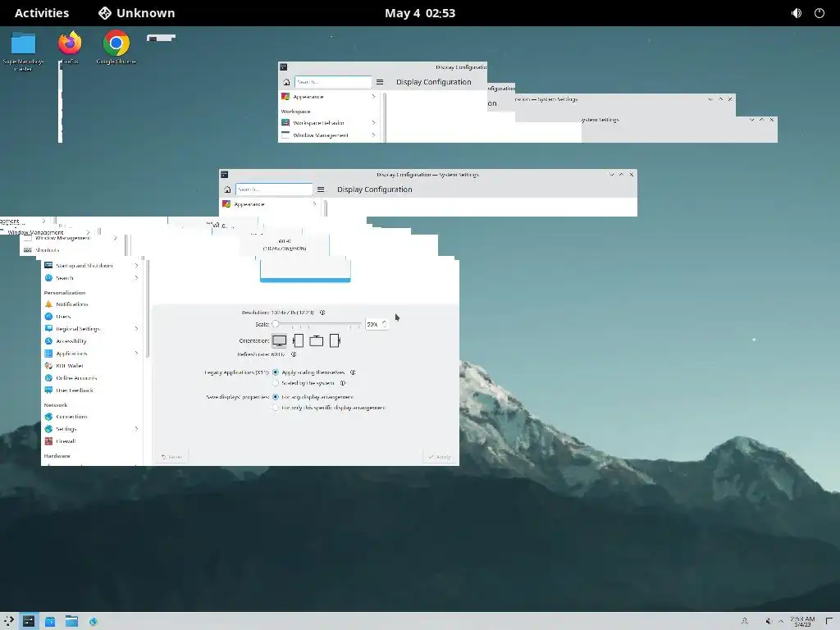Select the upside-down orientation icon
This screenshot has width=840, height=630.
click(x=316, y=340)
